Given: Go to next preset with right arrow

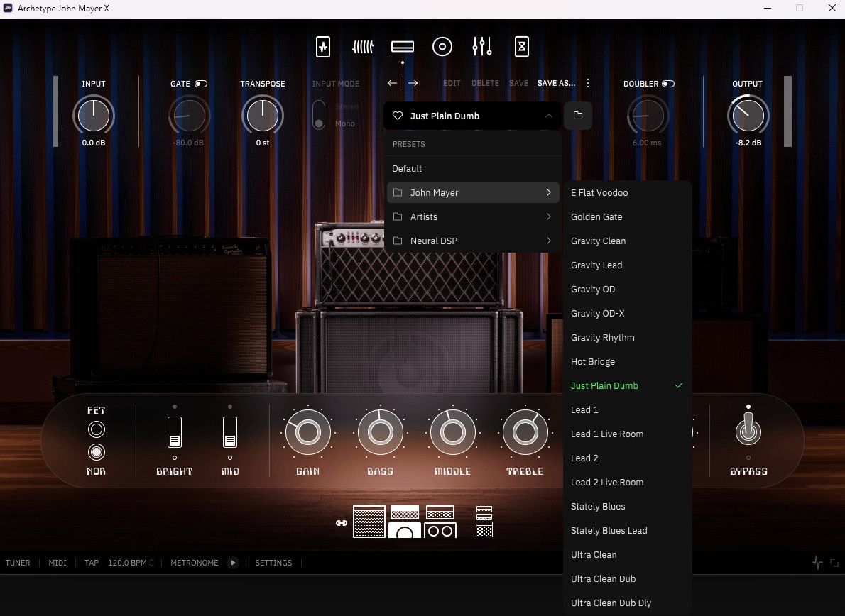Looking at the screenshot, I should click(x=413, y=83).
